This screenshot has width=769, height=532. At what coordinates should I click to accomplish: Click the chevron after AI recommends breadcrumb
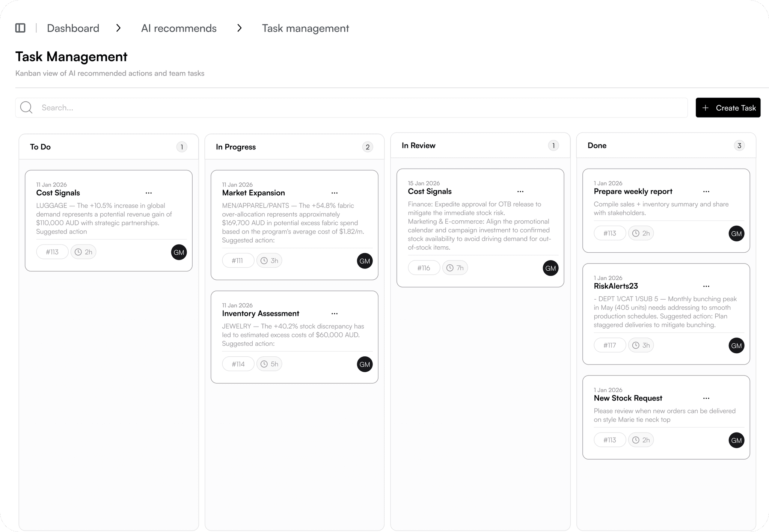pyautogui.click(x=240, y=28)
